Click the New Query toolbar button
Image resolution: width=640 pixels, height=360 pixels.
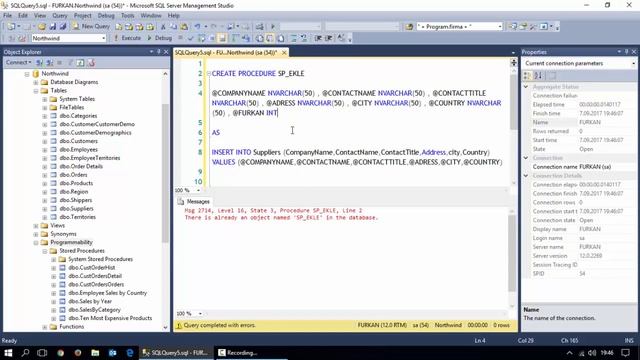(91, 26)
